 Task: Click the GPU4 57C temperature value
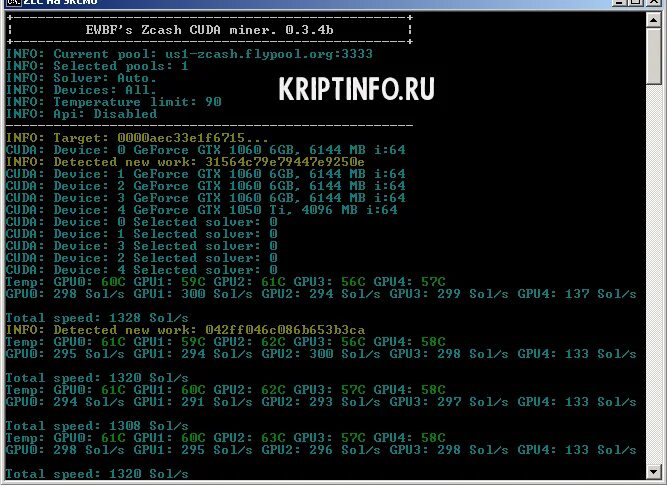coord(433,282)
